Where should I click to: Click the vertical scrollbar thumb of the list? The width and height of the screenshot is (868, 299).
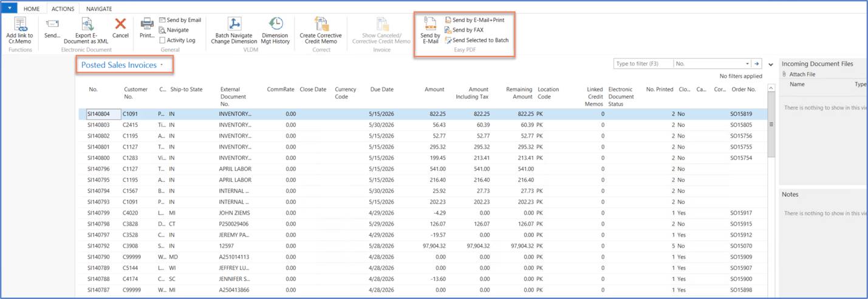(771, 126)
